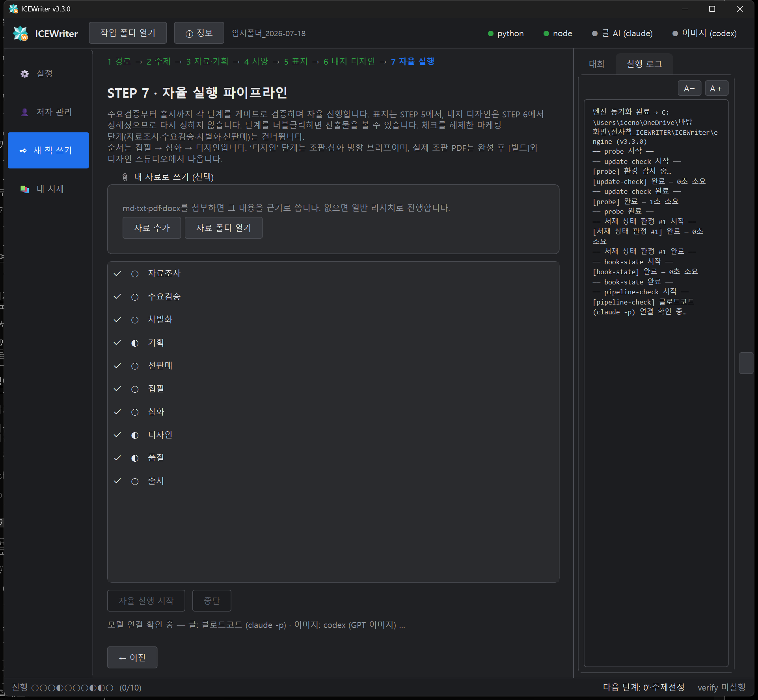Uncheck the 차별화 stage checkmark
This screenshot has width=758, height=700.
[x=117, y=319]
